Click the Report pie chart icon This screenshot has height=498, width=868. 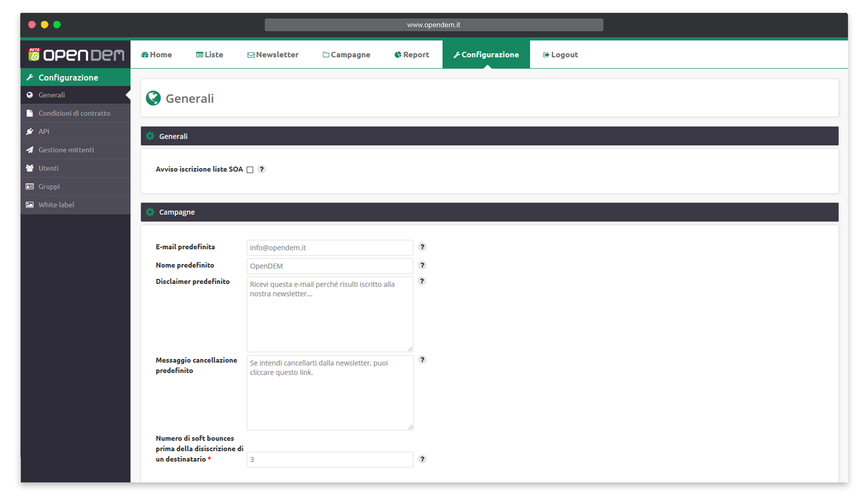pos(398,55)
